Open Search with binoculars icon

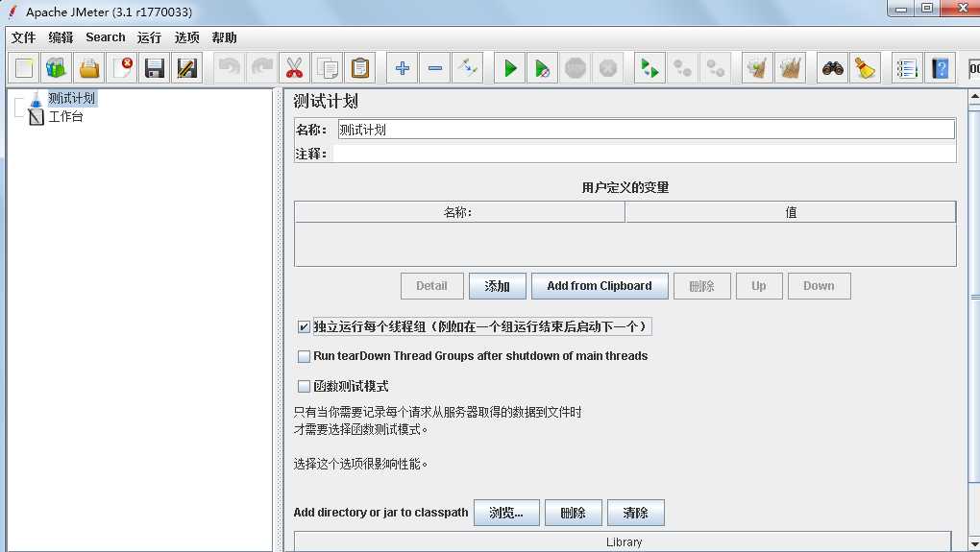(832, 67)
